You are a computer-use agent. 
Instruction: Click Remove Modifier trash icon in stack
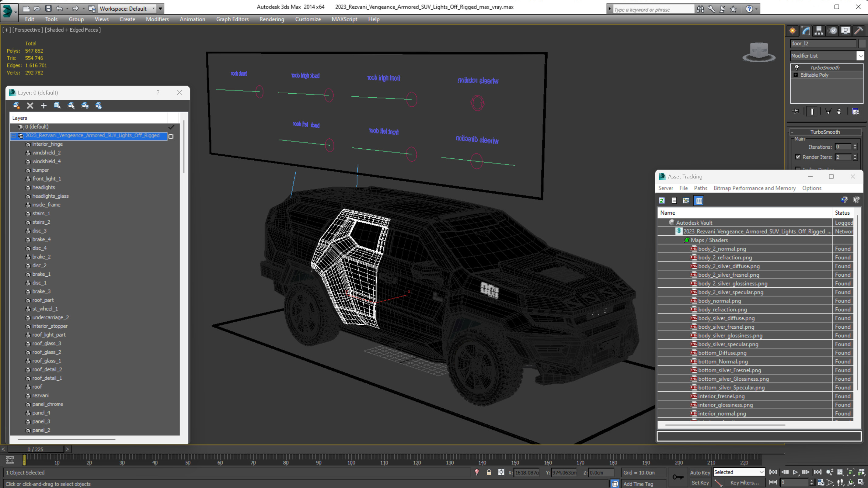point(839,112)
